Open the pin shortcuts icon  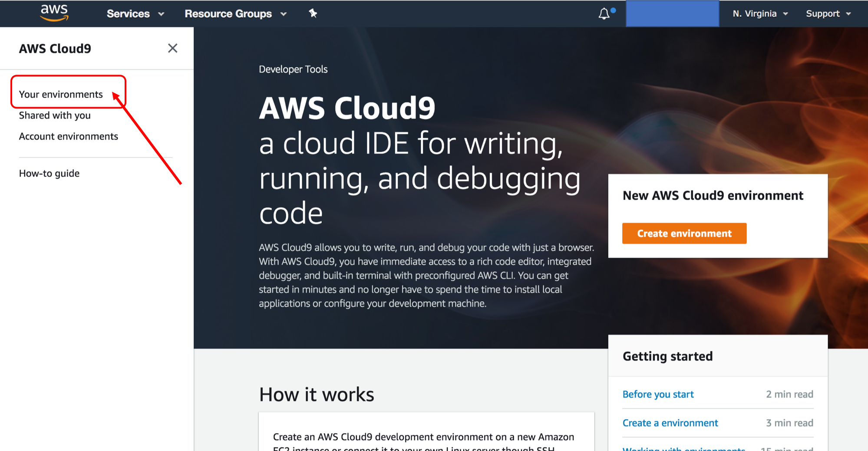coord(313,13)
